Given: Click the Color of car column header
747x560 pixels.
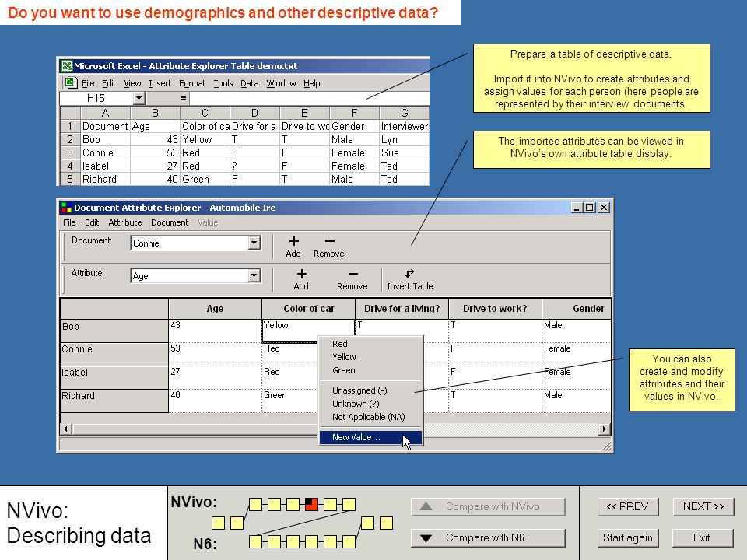Looking at the screenshot, I should coord(309,309).
